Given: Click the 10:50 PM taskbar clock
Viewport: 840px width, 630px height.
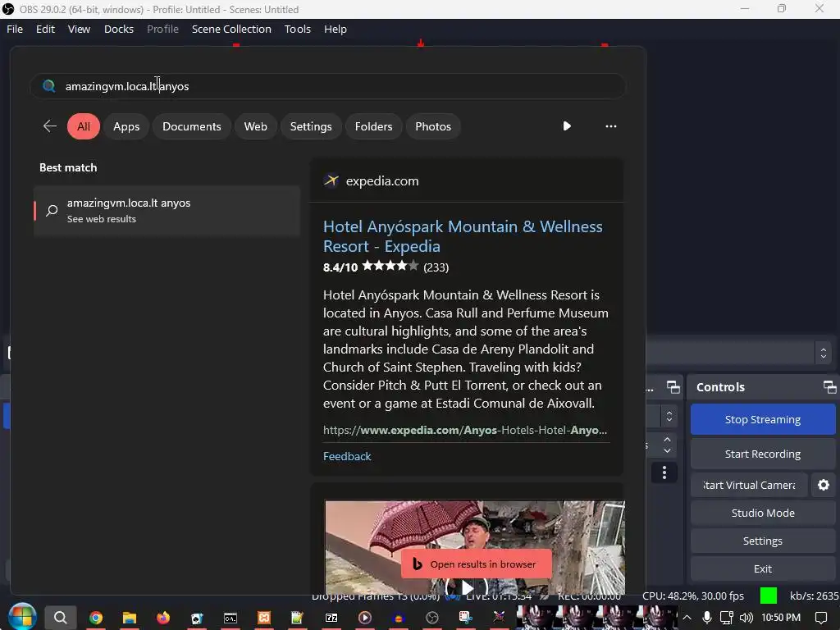Looking at the screenshot, I should [x=781, y=618].
